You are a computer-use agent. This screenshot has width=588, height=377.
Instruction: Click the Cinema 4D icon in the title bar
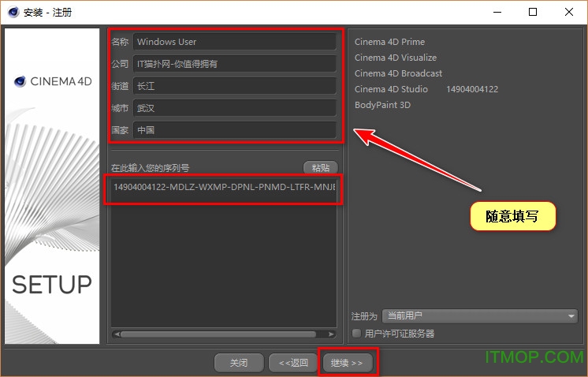(13, 12)
